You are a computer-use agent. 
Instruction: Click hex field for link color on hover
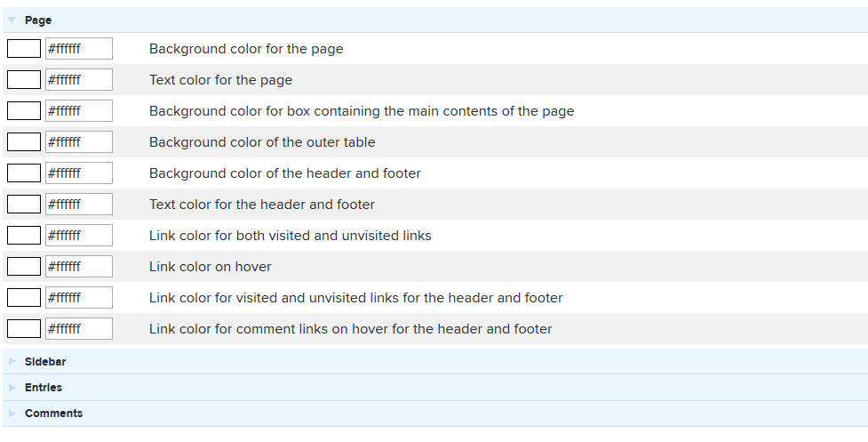(x=78, y=266)
